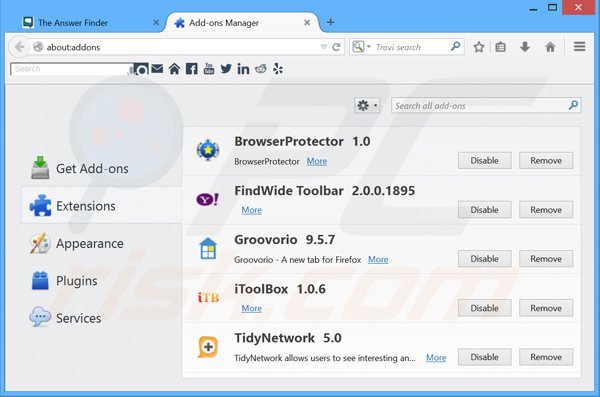Search add-ons using the magnifier icon
Image resolution: width=600 pixels, height=397 pixels.
(573, 105)
